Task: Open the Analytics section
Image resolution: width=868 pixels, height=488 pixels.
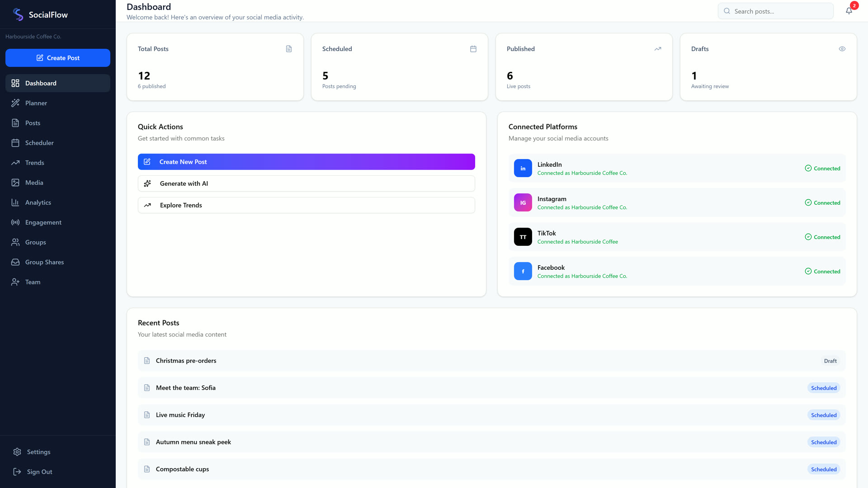Action: pyautogui.click(x=58, y=202)
